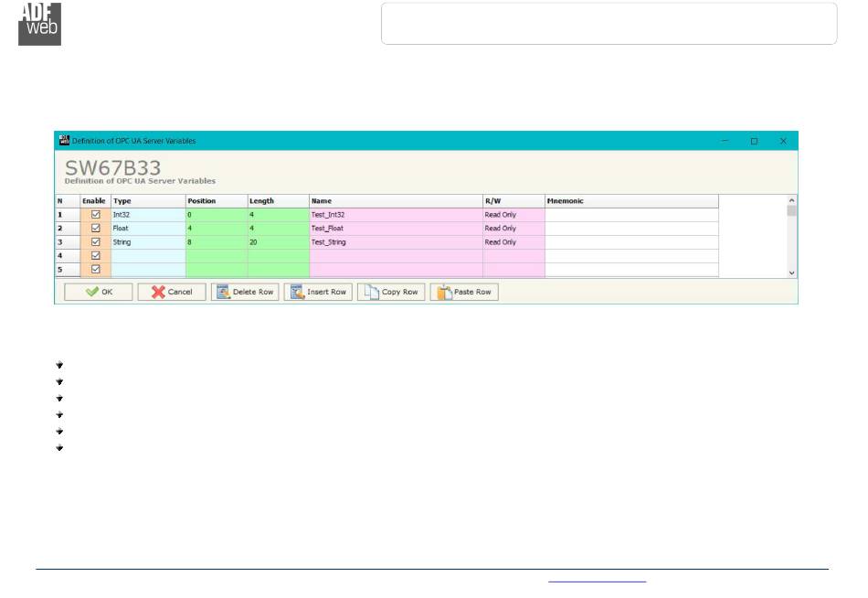Toggle the Enable checkbox in row 2
Image resolution: width=868 pixels, height=598 pixels.
pyautogui.click(x=96, y=229)
